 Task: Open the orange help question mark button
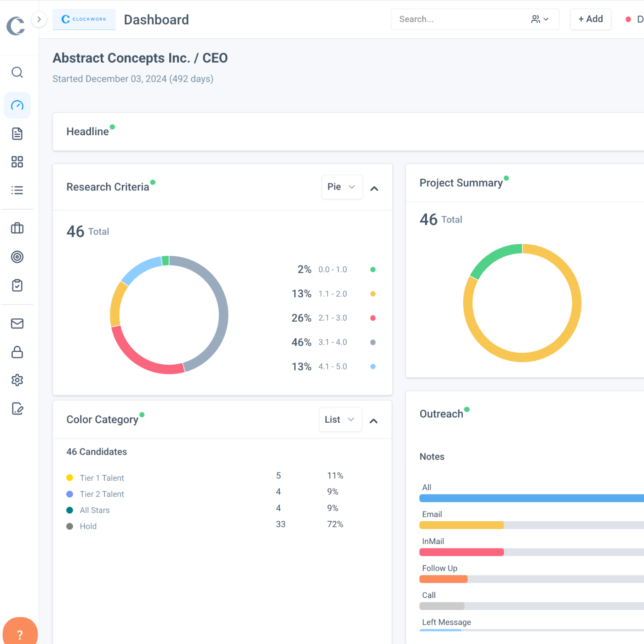coord(20,634)
